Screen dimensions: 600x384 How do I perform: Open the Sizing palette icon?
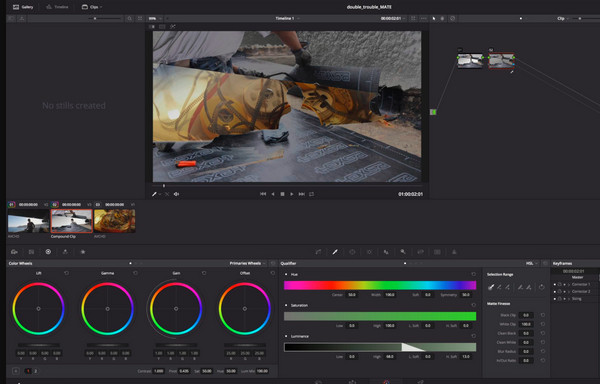(437, 252)
